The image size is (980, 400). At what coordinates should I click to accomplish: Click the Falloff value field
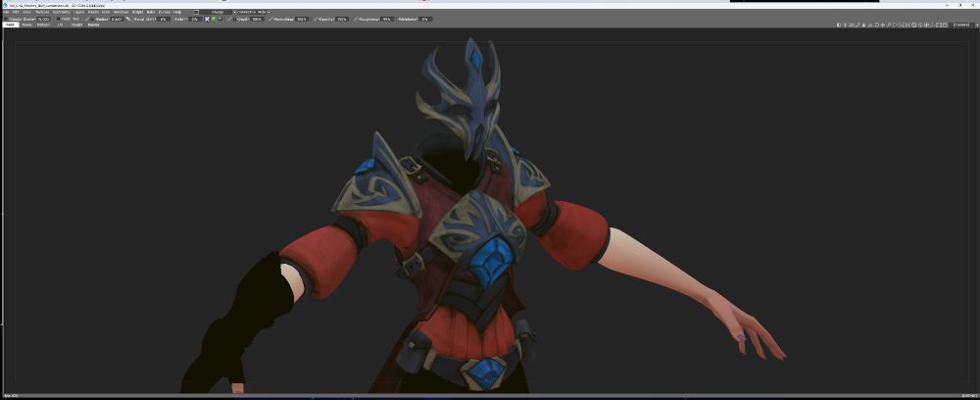coord(194,20)
